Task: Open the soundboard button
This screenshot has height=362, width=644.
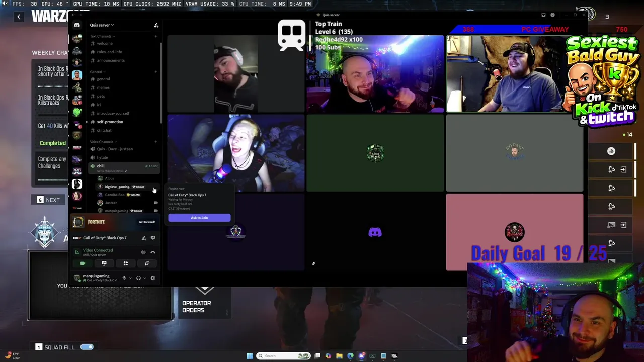Action: coord(147,263)
